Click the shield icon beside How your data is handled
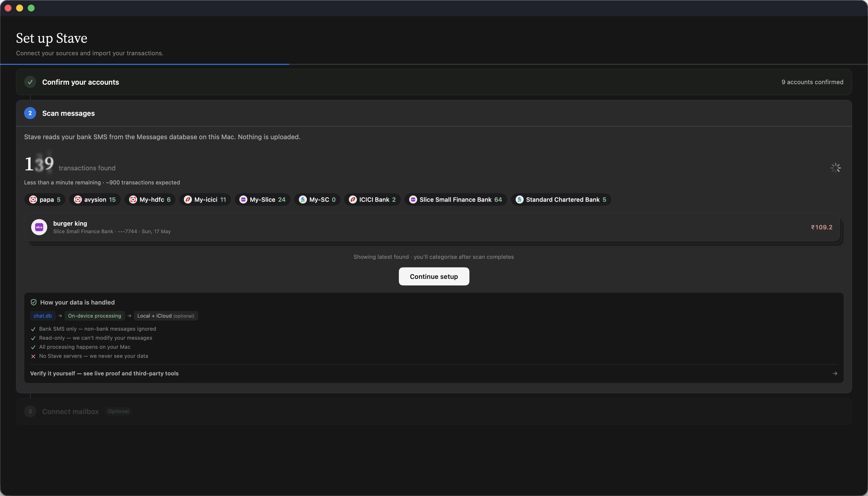The image size is (868, 496). coord(33,302)
